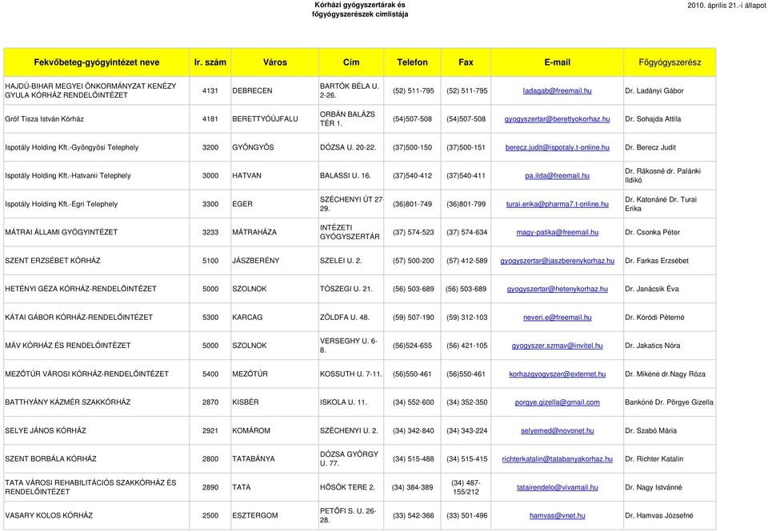The height and width of the screenshot is (532, 768).
Task: Open berecz.judit@ispotaly.t-online.hu link
Action: [x=557, y=147]
